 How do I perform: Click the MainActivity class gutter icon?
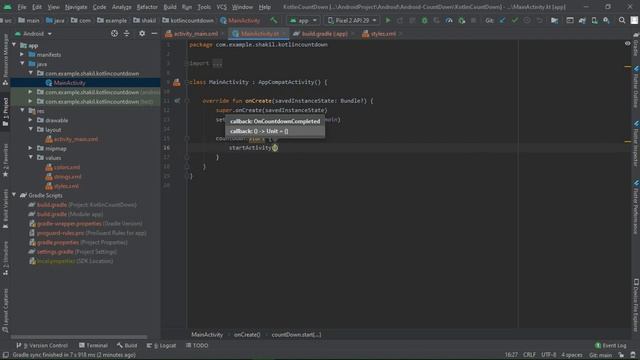(176, 82)
